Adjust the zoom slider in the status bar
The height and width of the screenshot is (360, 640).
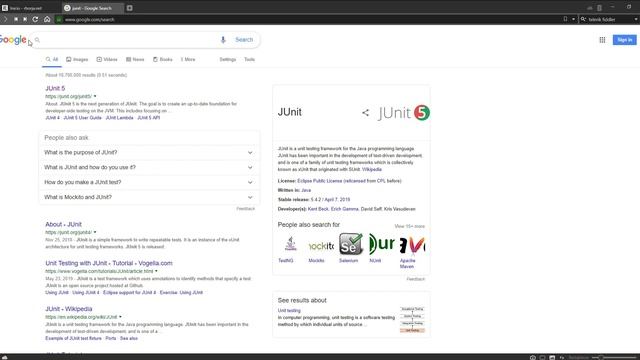(614, 358)
